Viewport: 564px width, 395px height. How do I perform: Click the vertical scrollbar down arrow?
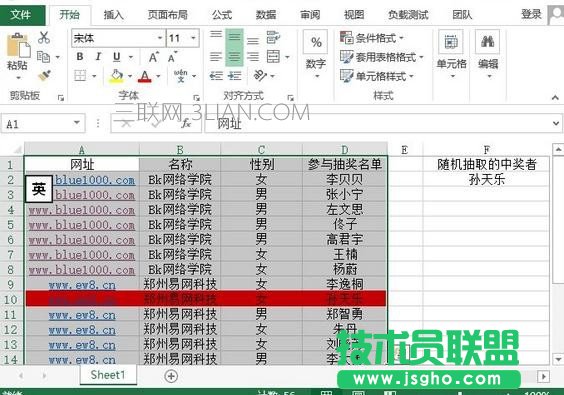click(x=558, y=359)
